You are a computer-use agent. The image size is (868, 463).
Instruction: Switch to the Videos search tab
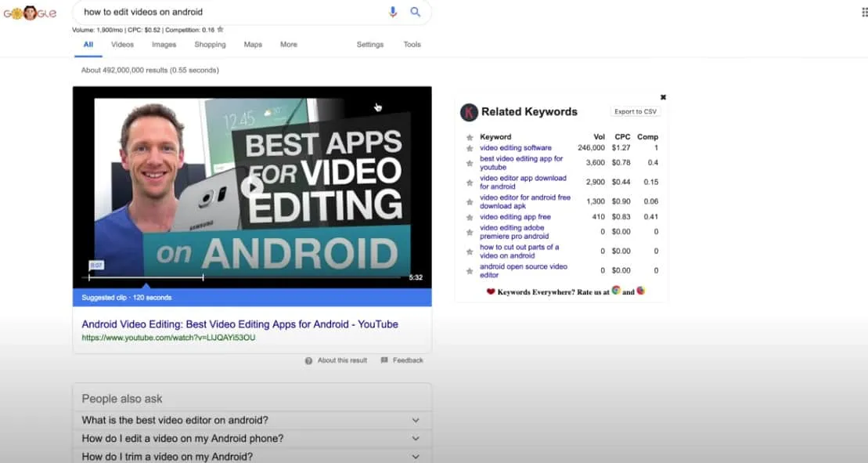(x=122, y=45)
